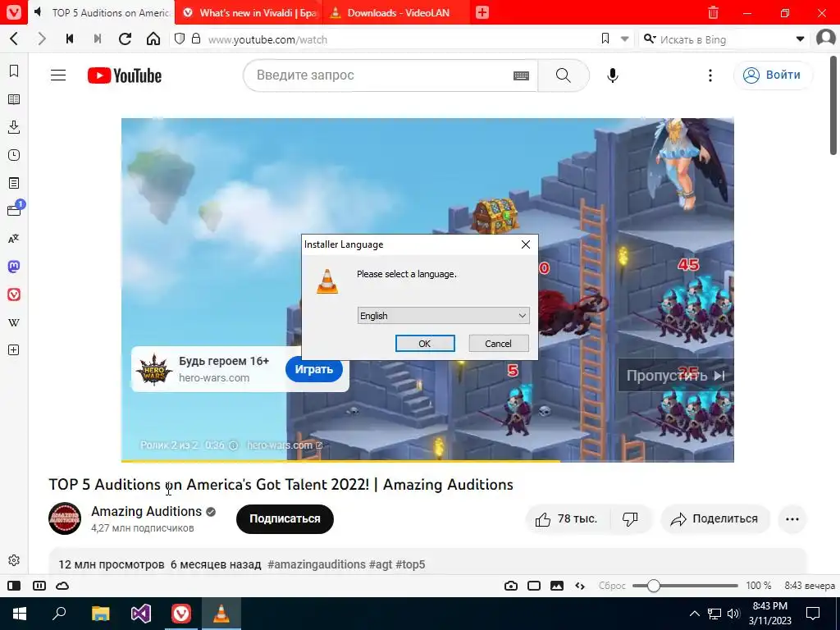Capture the page with the camera icon
This screenshot has height=630, width=840.
511,586
